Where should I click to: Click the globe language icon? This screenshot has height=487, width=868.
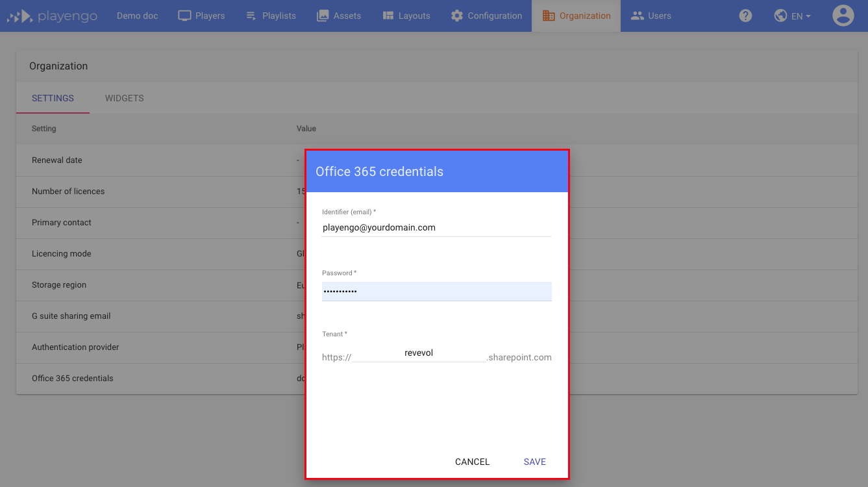pyautogui.click(x=780, y=16)
